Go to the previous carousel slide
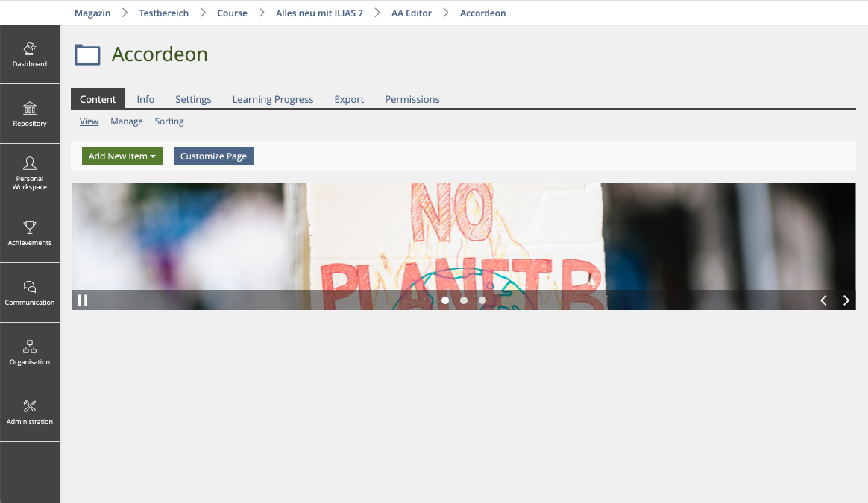This screenshot has height=503, width=868. pyautogui.click(x=823, y=300)
